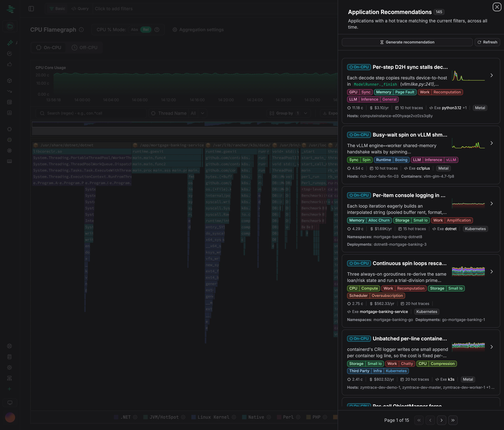
Task: Go to previous recommendations page
Action: tap(430, 420)
